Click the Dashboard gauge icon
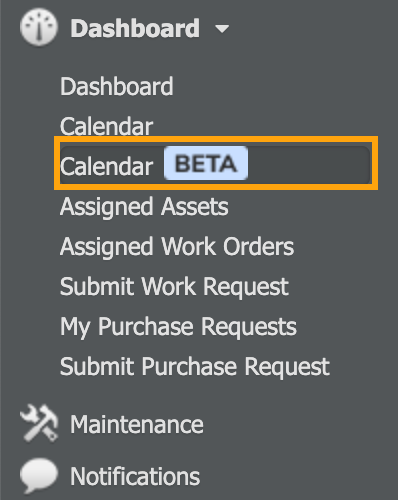This screenshot has width=398, height=500. tap(39, 27)
